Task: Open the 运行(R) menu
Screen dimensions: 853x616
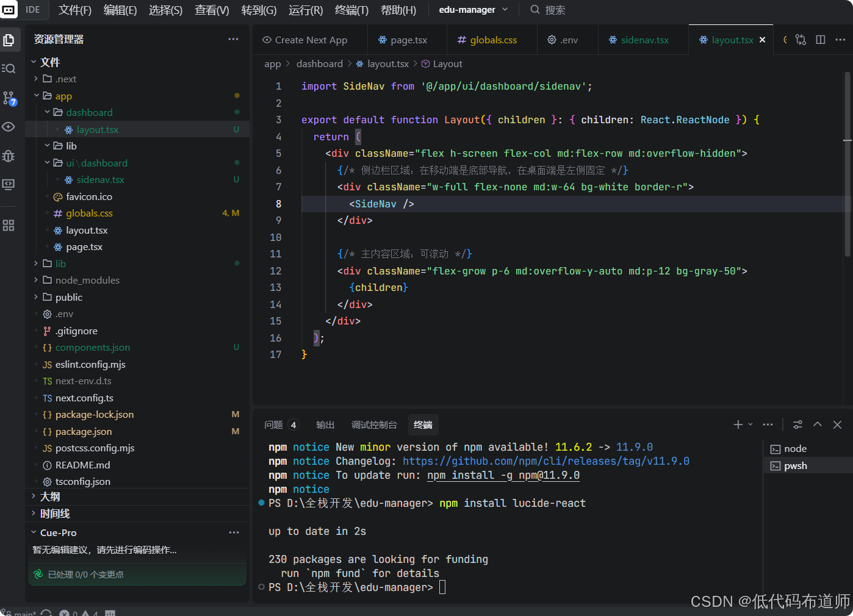Action: click(306, 10)
